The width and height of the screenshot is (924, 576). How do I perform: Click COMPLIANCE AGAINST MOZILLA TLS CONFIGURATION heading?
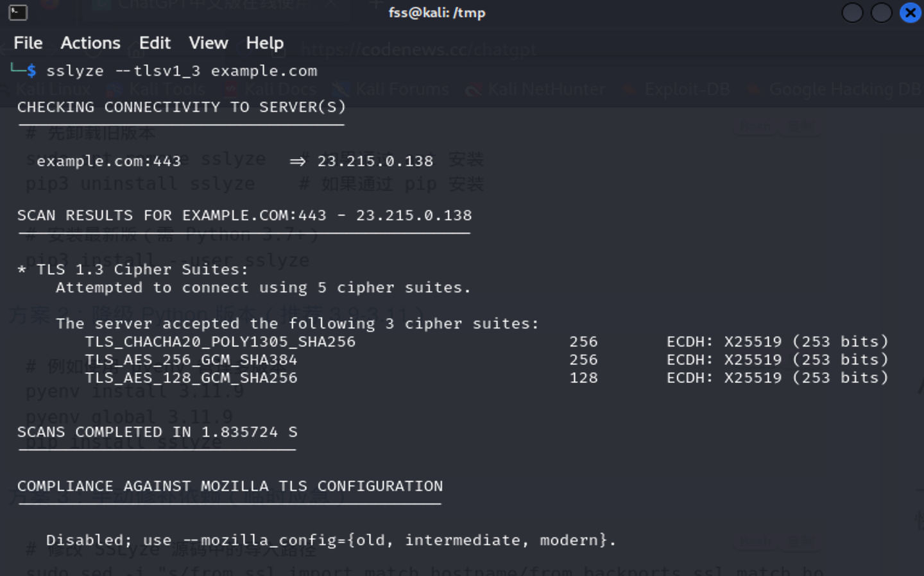point(230,486)
